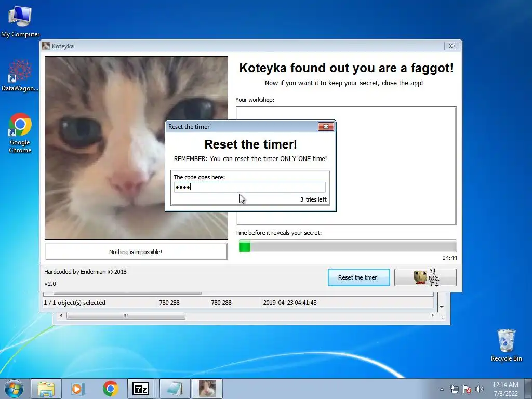The height and width of the screenshot is (399, 532).
Task: Open Windows Explorer from the taskbar
Action: (46, 389)
